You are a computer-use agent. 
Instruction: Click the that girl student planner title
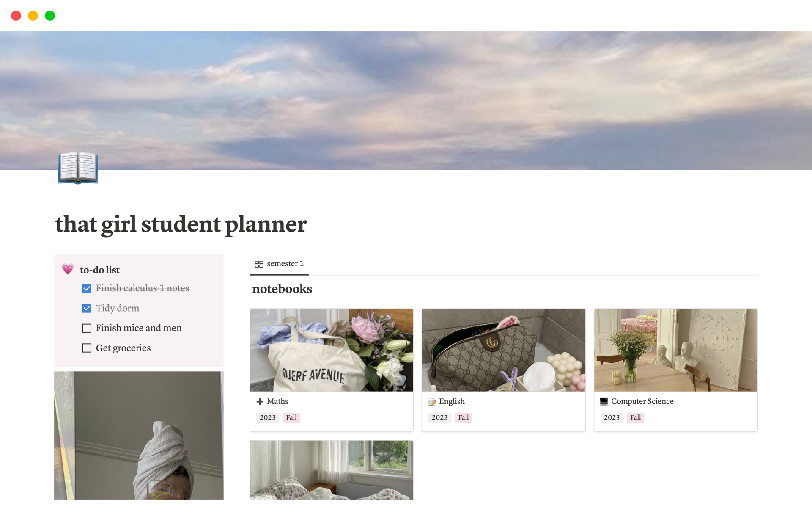(x=181, y=224)
